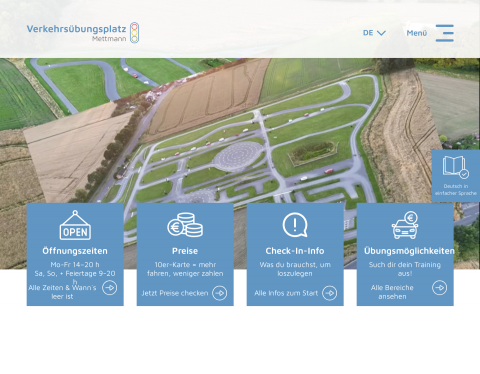This screenshot has height=374, width=480.
Task: Click text Such dir dein Training aus!
Action: point(405,269)
